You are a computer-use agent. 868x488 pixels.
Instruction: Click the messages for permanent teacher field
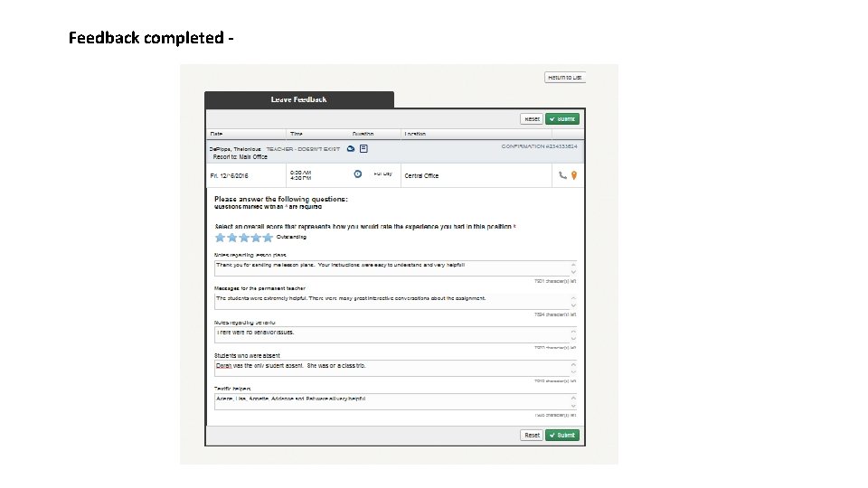tap(395, 302)
